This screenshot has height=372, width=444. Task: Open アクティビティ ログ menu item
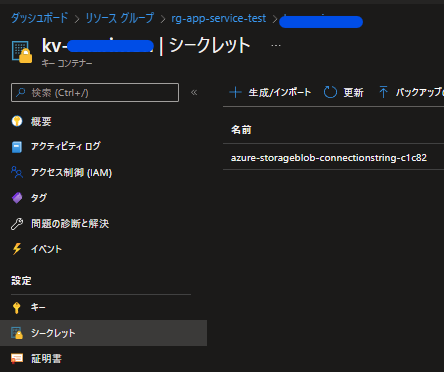[66, 146]
